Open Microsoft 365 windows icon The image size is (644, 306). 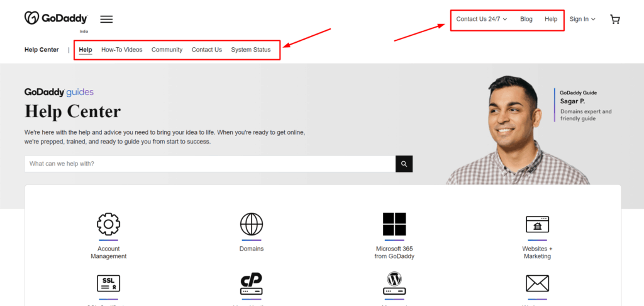(x=394, y=224)
